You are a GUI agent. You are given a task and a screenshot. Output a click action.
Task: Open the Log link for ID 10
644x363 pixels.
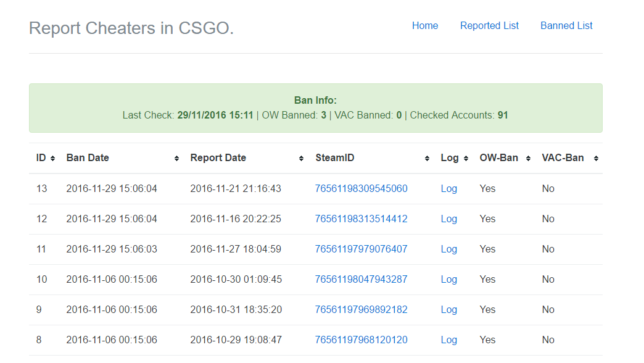448,280
